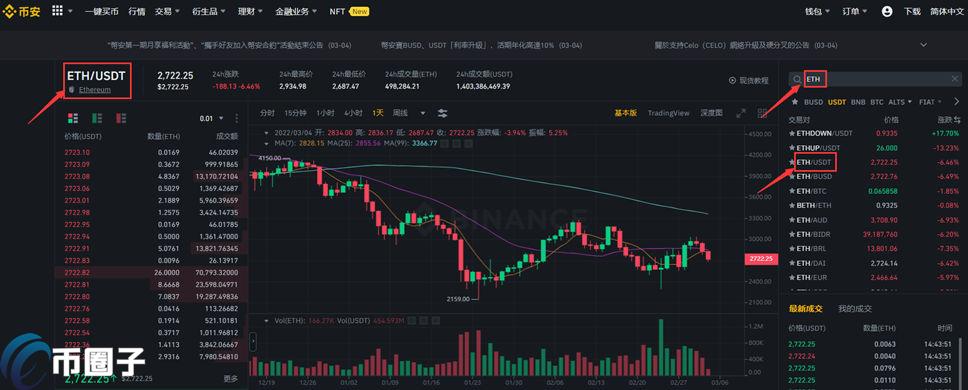Viewport: 968px width, 390px height.
Task: Switch to TradingView chart tab
Action: (x=669, y=113)
